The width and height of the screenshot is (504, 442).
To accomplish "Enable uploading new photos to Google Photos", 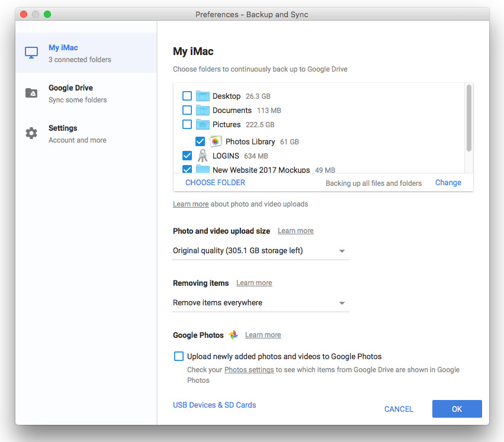I will click(178, 356).
